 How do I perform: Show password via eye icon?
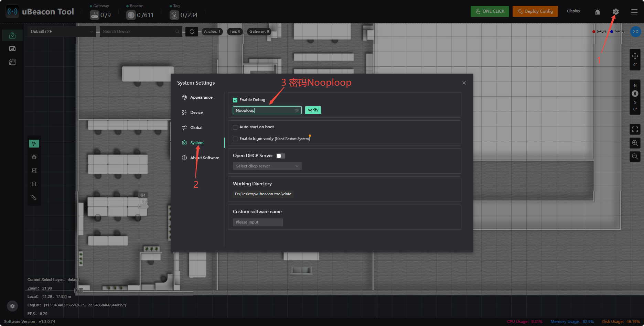[x=297, y=110]
